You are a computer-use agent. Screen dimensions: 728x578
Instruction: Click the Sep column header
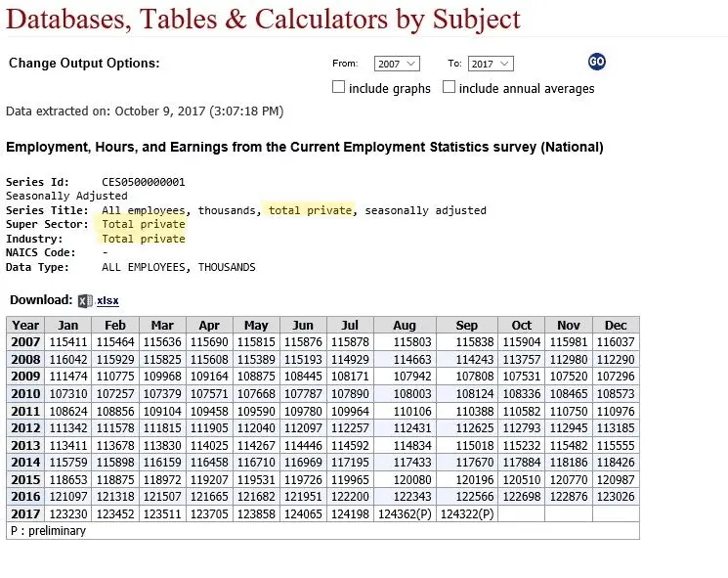click(467, 326)
